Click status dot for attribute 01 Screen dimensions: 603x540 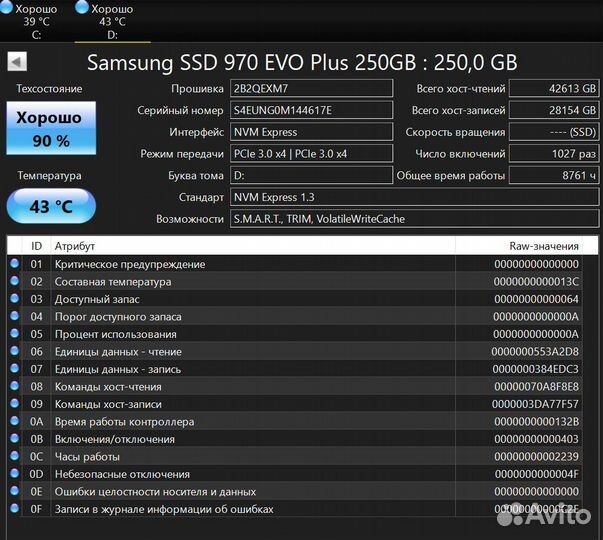[x=15, y=263]
